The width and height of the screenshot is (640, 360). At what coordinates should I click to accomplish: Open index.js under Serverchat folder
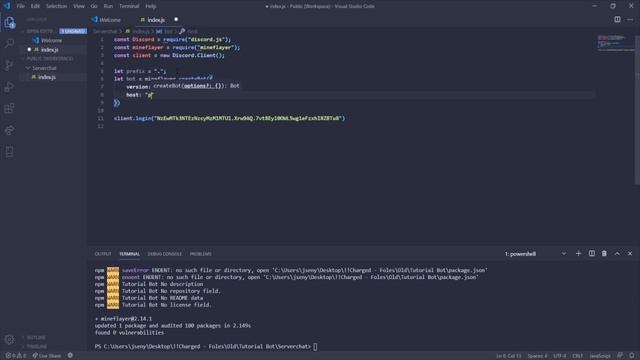point(47,77)
